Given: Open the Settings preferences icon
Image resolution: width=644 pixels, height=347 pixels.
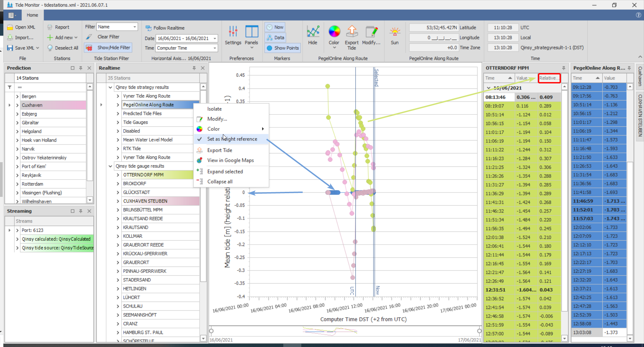Looking at the screenshot, I should coord(233,32).
